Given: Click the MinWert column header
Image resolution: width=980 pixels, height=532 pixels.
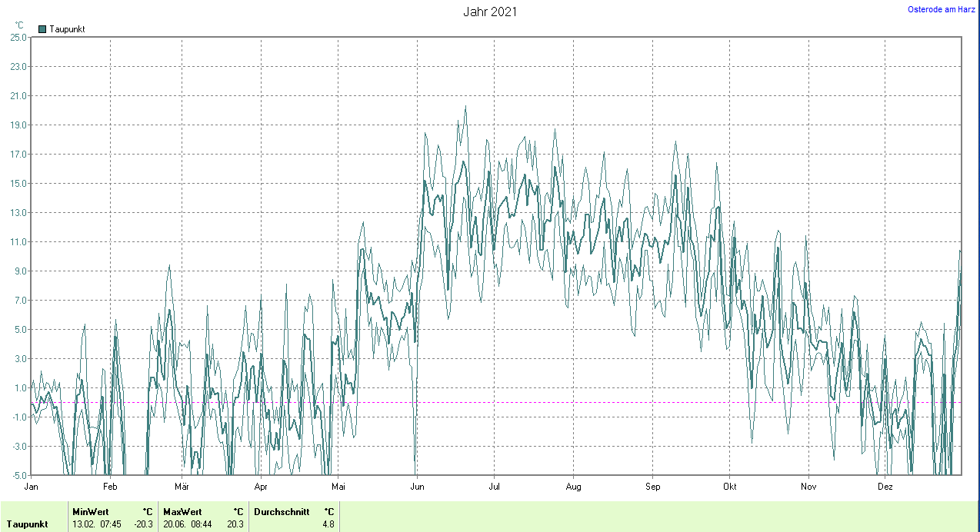Looking at the screenshot, I should [90, 511].
